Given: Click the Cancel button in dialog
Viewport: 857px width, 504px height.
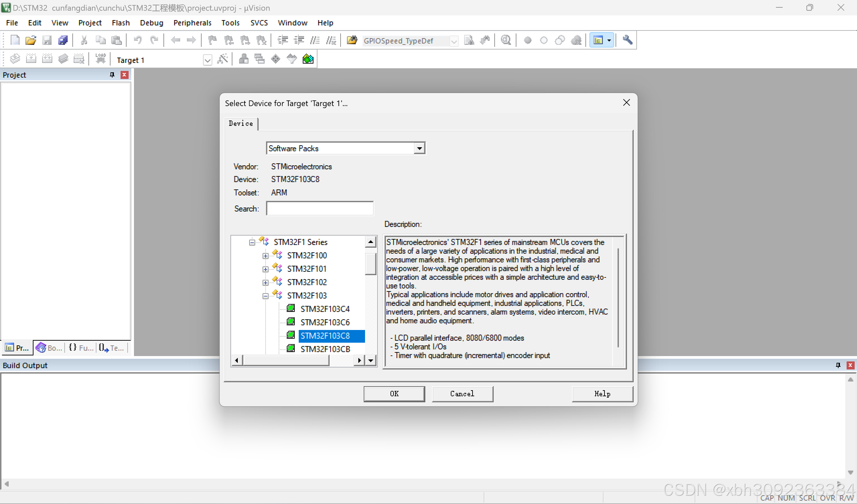Looking at the screenshot, I should pos(462,394).
